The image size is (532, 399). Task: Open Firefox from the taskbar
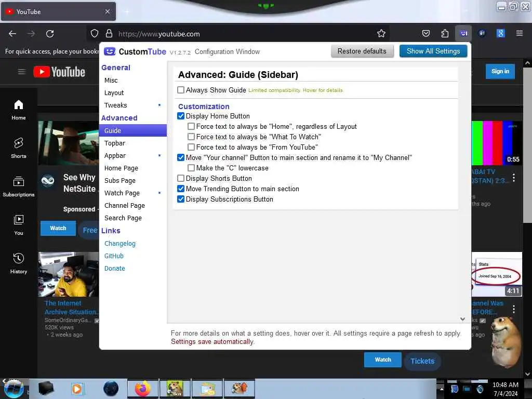point(142,389)
